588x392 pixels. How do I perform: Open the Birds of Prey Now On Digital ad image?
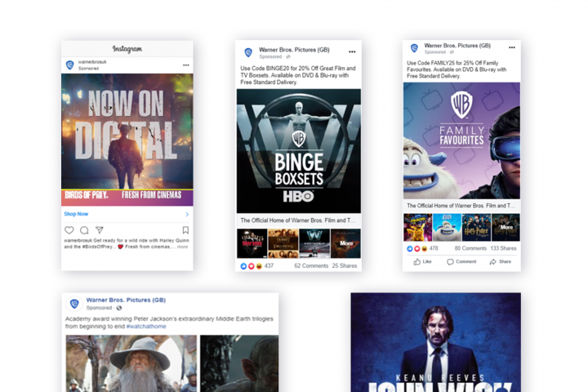[127, 140]
